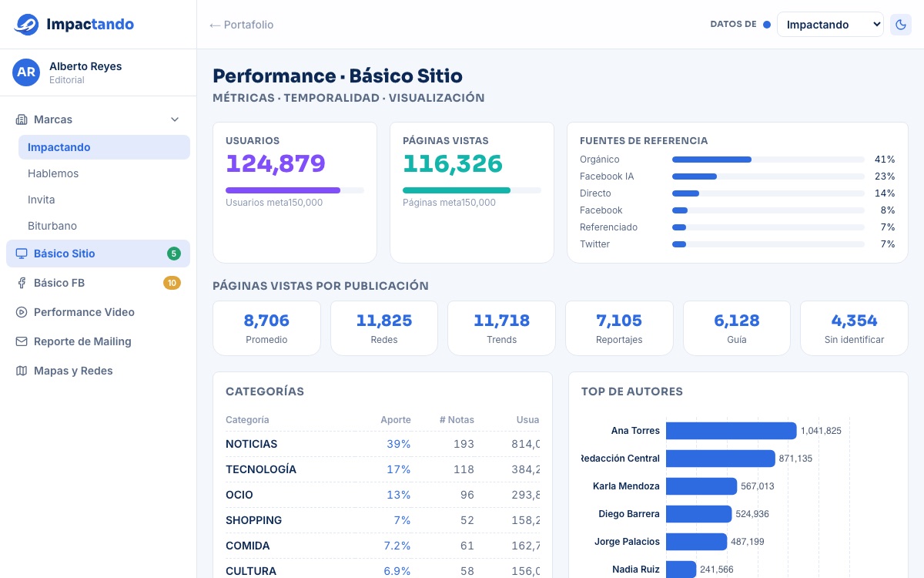Click the NOTICIAS category row

(383, 444)
